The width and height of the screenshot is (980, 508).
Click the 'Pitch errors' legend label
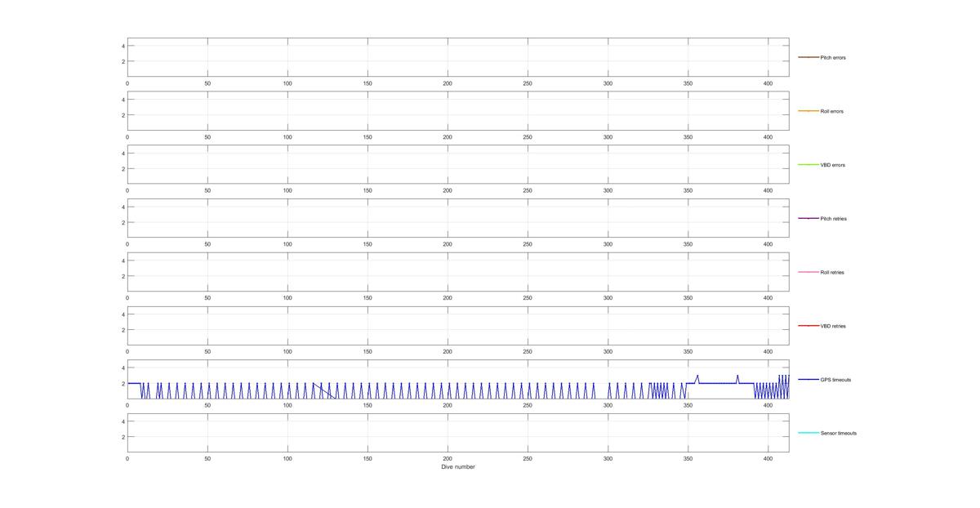point(833,58)
